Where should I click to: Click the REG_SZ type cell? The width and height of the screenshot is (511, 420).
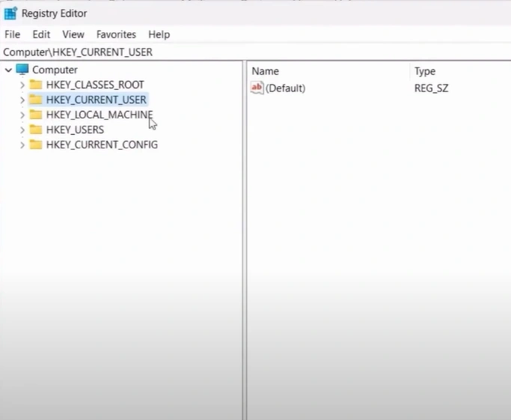pos(431,88)
